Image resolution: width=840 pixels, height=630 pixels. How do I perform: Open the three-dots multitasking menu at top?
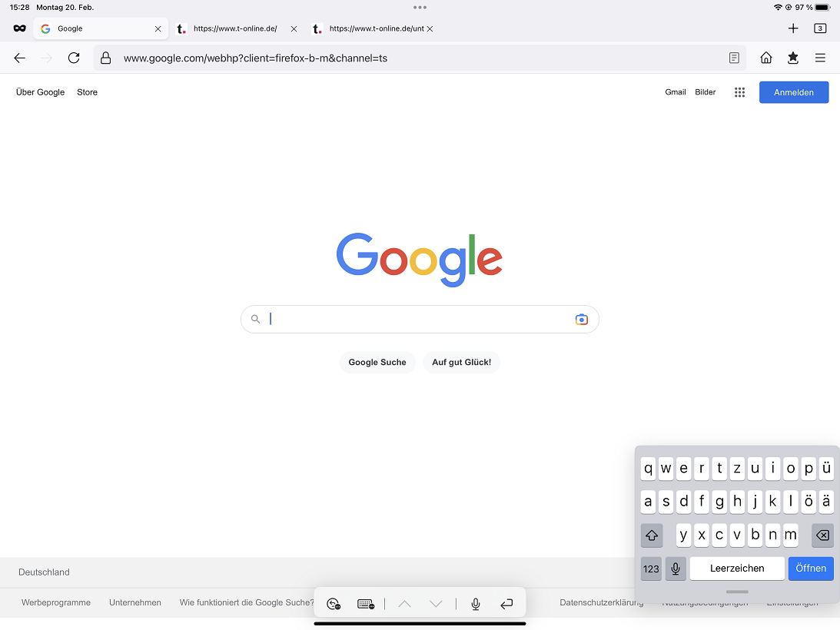click(x=420, y=8)
